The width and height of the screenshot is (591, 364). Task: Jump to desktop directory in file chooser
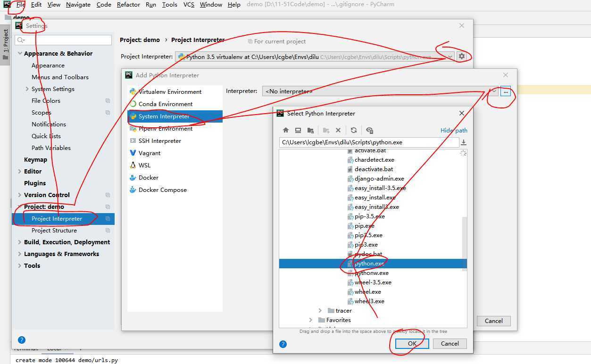(298, 130)
